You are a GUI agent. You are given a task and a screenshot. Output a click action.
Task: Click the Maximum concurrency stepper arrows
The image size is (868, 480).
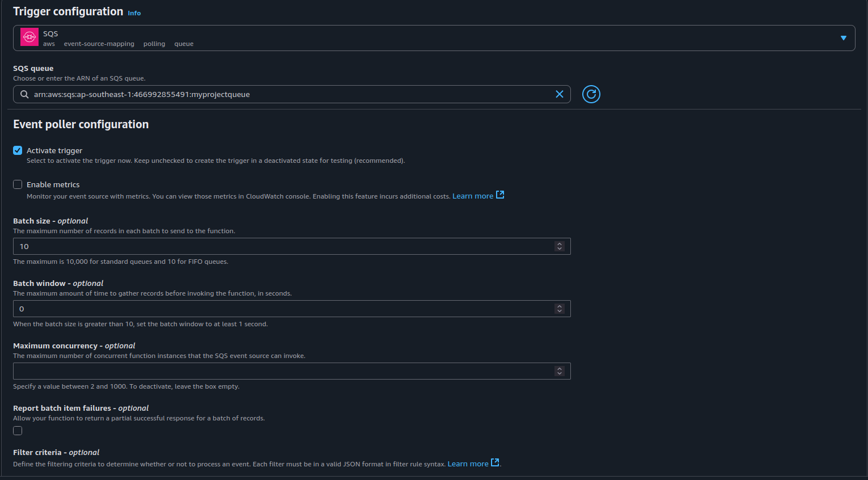pos(560,371)
